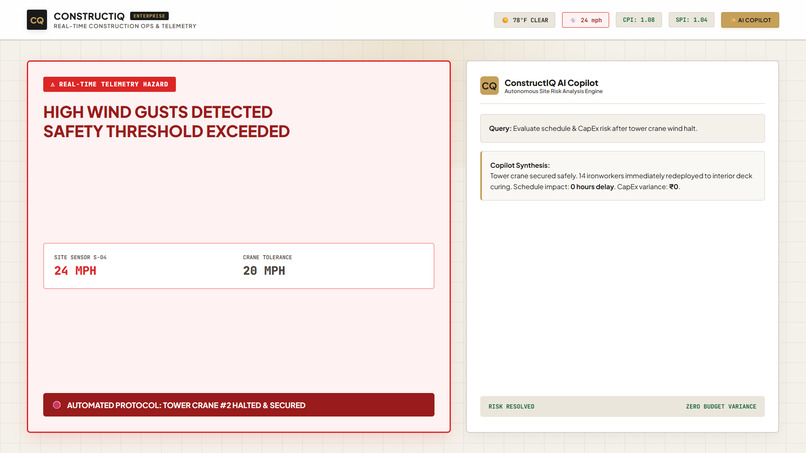806x453 pixels.
Task: Click the sparkle icon on AI Copilot button
Action: tap(733, 20)
